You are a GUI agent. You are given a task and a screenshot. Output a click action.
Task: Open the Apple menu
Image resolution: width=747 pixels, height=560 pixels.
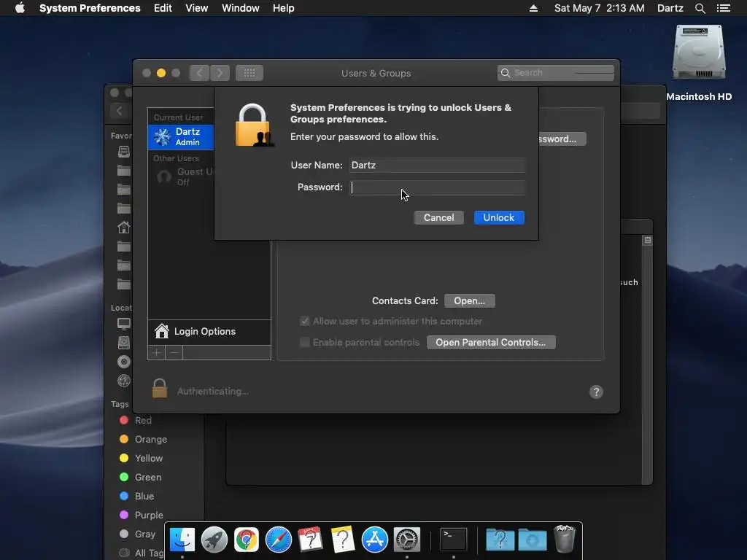[20, 8]
